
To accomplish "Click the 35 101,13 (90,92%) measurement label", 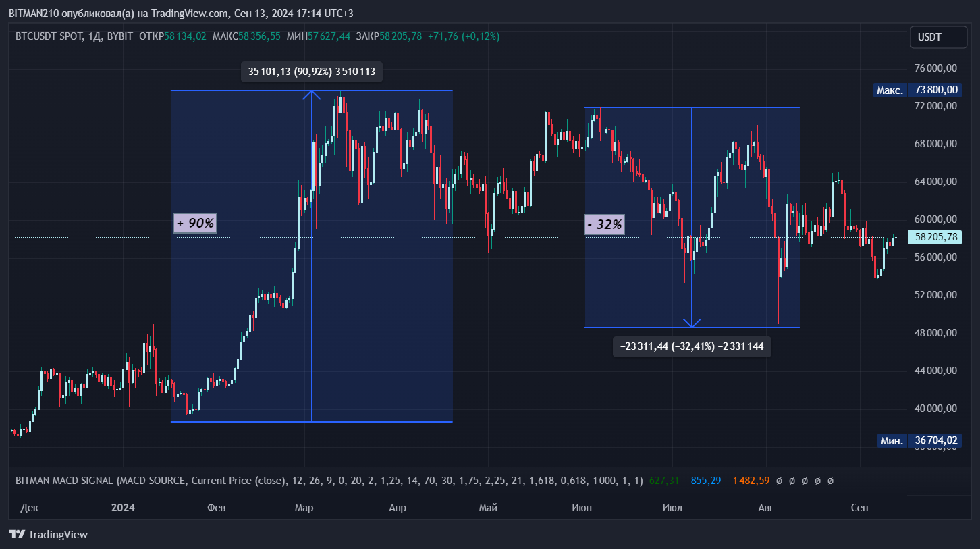I will pos(311,71).
